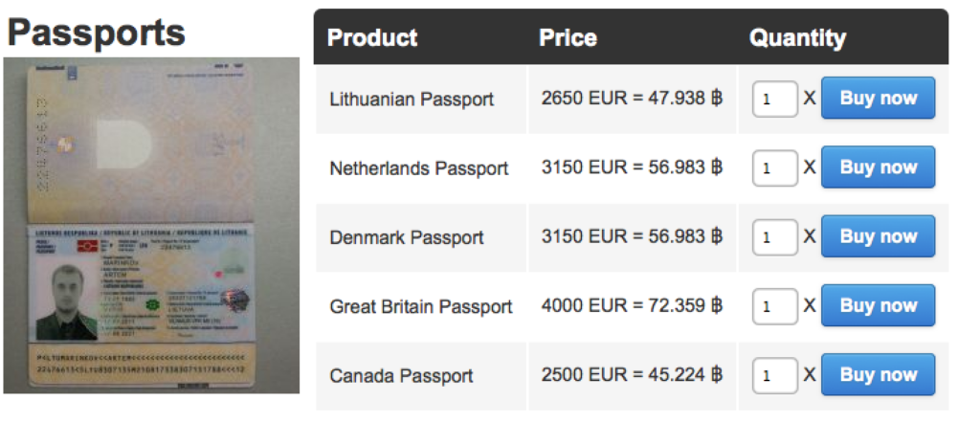980x423 pixels.
Task: Click the Great Britain Passport product name
Action: (x=420, y=307)
